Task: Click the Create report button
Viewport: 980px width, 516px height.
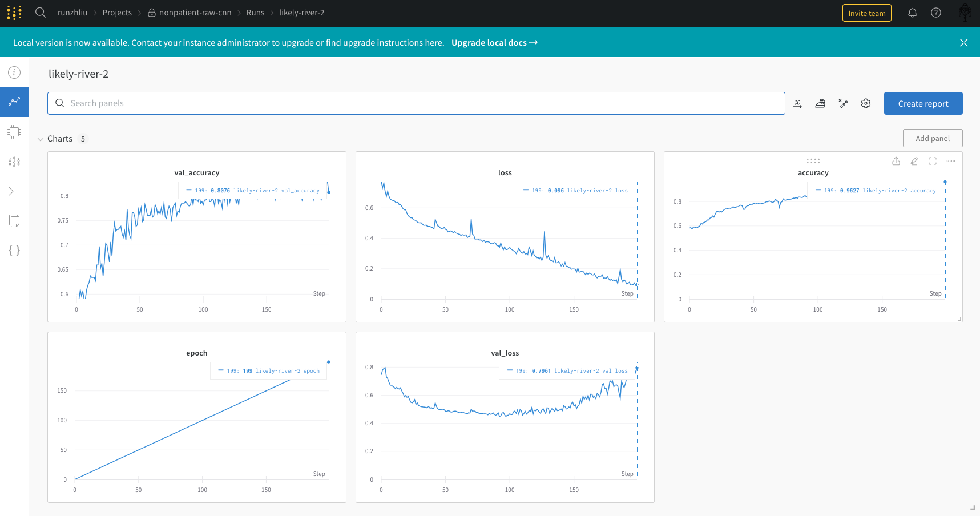Action: tap(923, 103)
